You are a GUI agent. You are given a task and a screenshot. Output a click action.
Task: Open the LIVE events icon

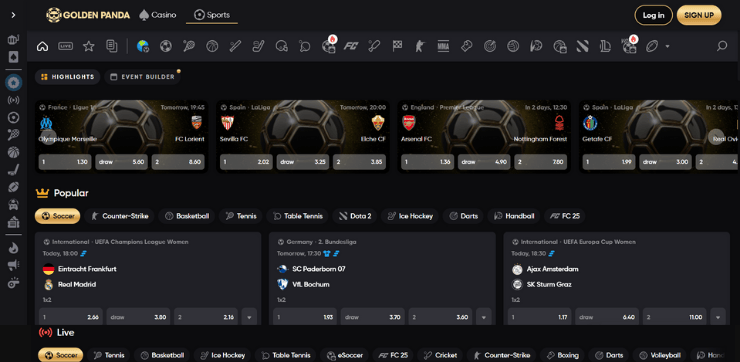(x=66, y=46)
